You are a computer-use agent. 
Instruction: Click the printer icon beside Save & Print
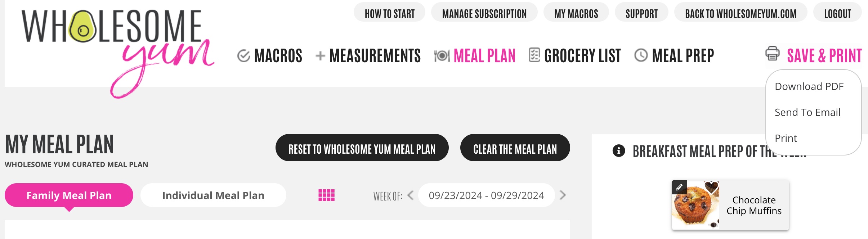pos(773,54)
